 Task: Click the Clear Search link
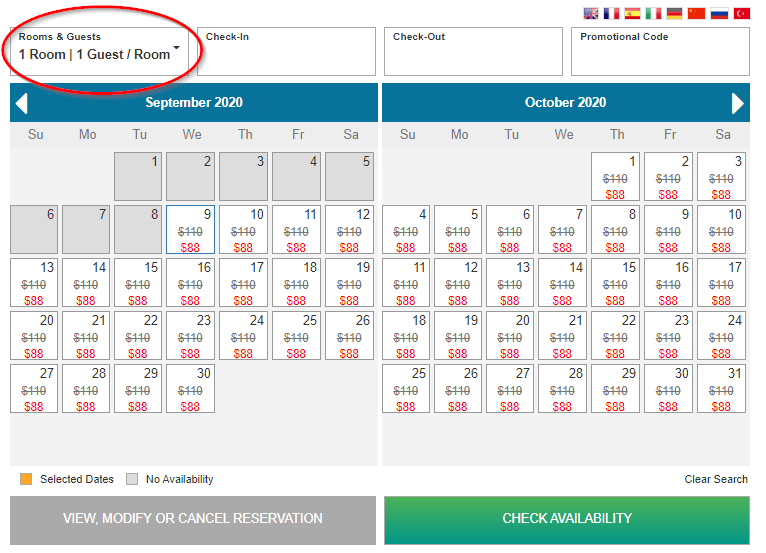pos(716,479)
